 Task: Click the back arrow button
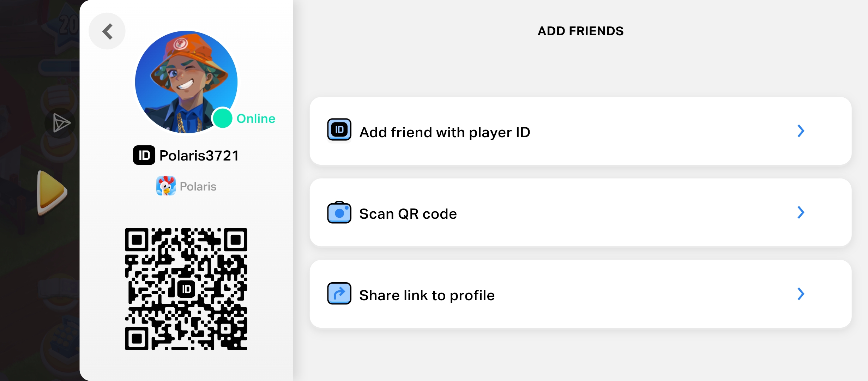tap(107, 31)
